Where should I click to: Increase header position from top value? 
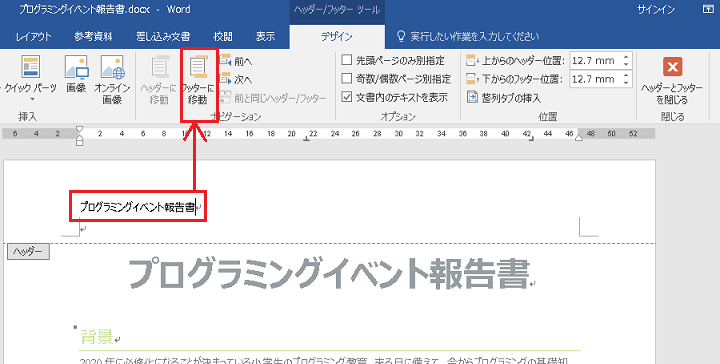[x=626, y=57]
